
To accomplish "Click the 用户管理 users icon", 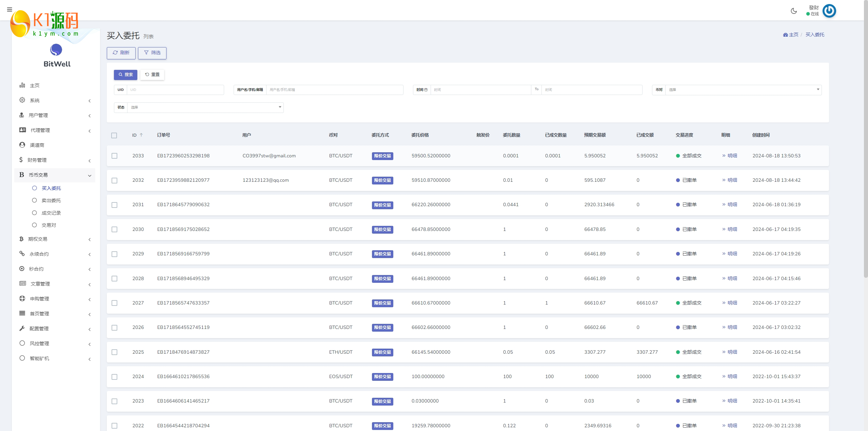I will [22, 115].
